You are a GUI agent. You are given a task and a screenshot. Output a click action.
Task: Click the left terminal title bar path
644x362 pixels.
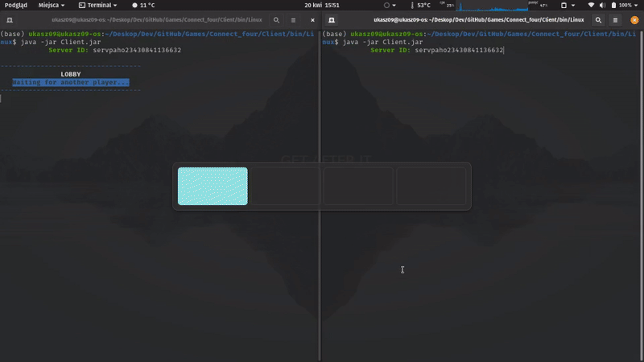(157, 19)
